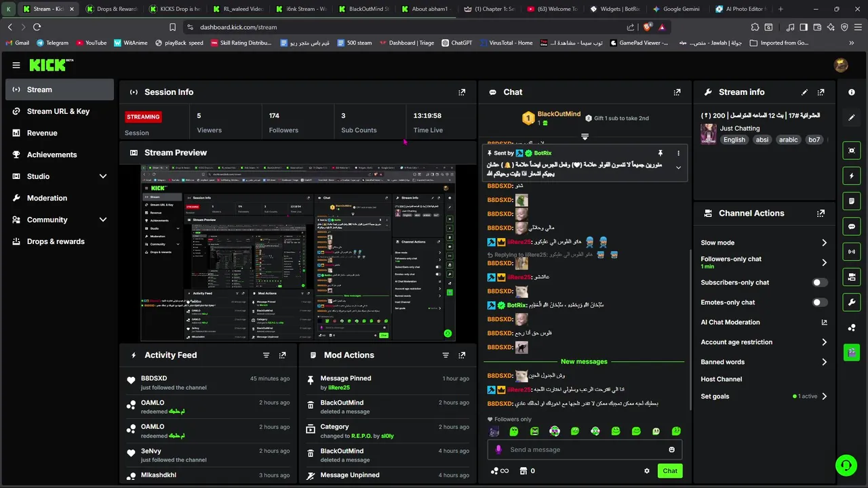The image size is (868, 488).
Task: Toggle channel actions widget in the right rail
Action: (x=852, y=277)
